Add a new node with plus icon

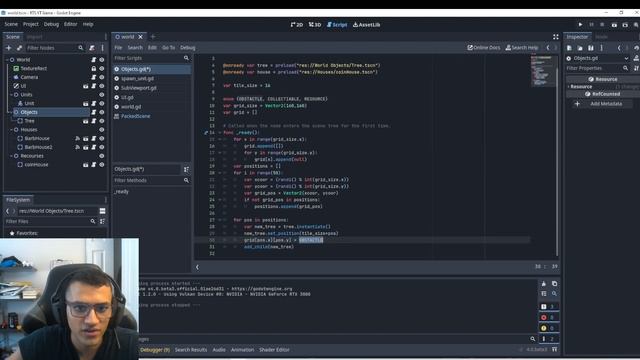pos(8,48)
